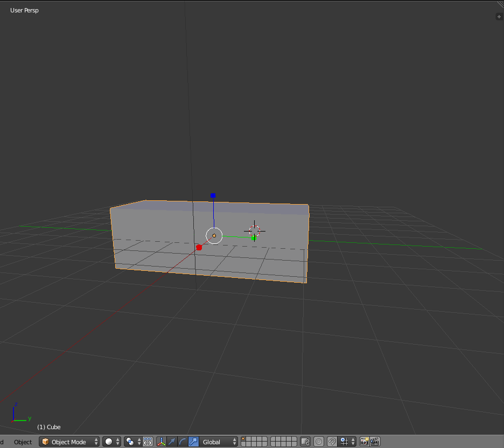This screenshot has height=448, width=504.
Task: Select the active layer button with orange dot
Action: pyautogui.click(x=243, y=439)
